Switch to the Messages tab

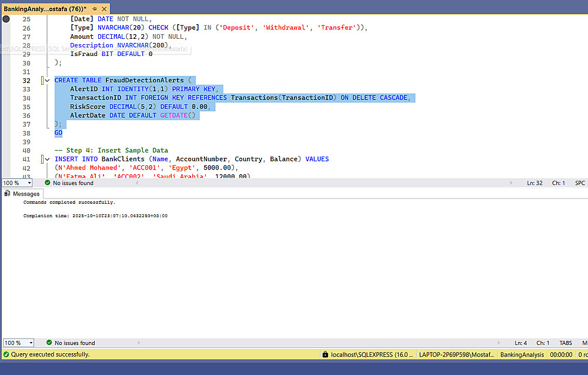click(x=22, y=194)
